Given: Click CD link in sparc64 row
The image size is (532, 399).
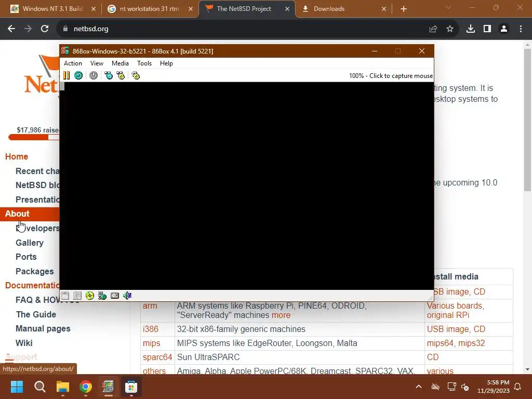Looking at the screenshot, I should [x=433, y=357].
